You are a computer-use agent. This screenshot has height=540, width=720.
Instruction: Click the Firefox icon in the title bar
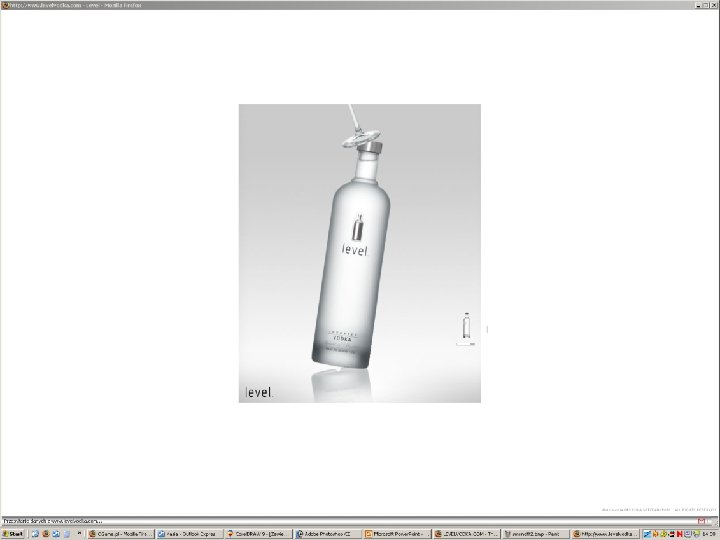point(5,5)
